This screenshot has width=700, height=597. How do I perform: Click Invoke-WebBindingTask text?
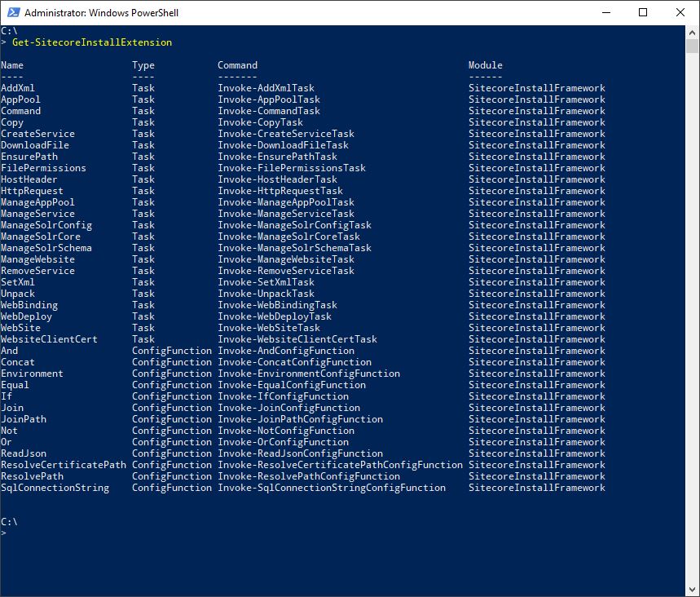tap(277, 305)
